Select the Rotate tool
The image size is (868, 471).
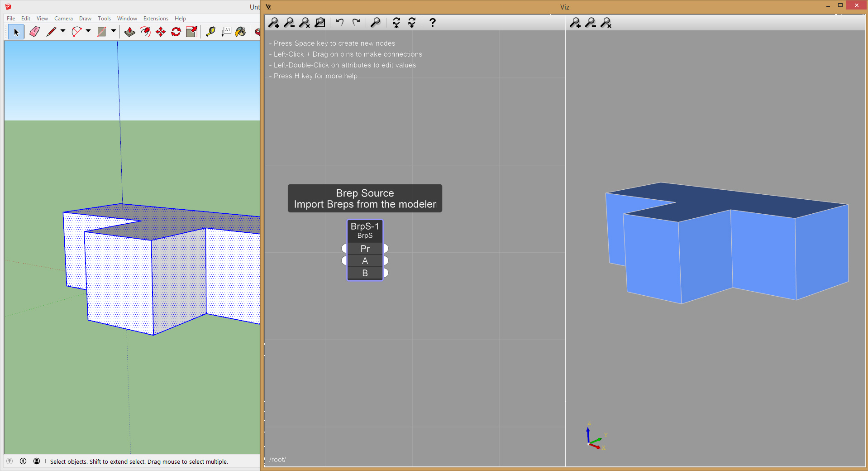coord(176,32)
